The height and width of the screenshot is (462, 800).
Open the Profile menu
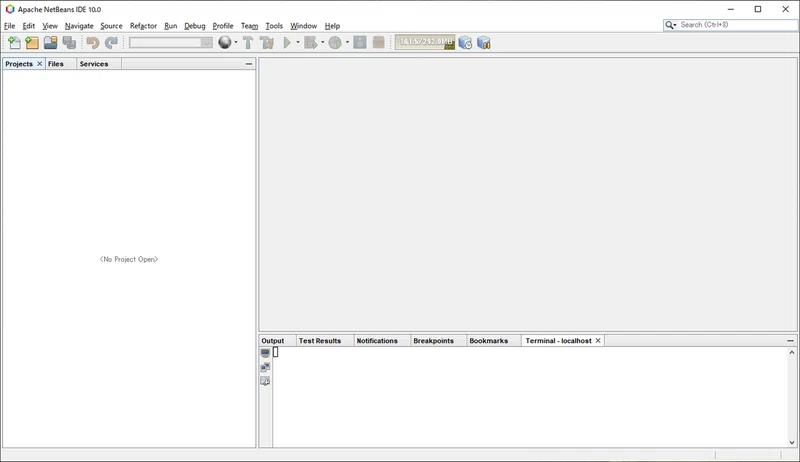(x=223, y=26)
